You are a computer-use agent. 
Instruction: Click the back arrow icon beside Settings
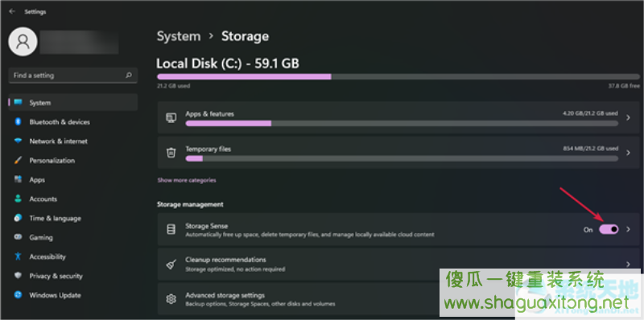12,11
